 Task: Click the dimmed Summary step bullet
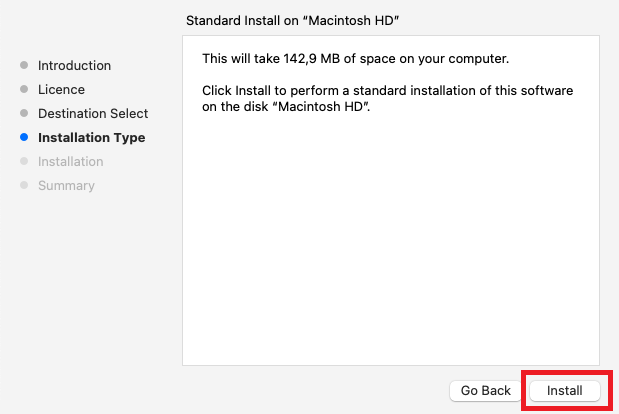24,186
